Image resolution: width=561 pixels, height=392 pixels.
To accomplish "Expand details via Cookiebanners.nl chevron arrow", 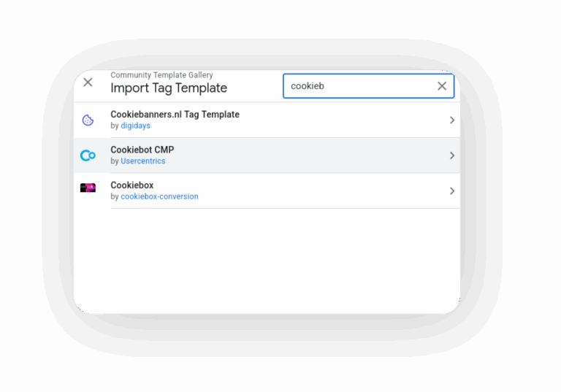I will pos(452,120).
